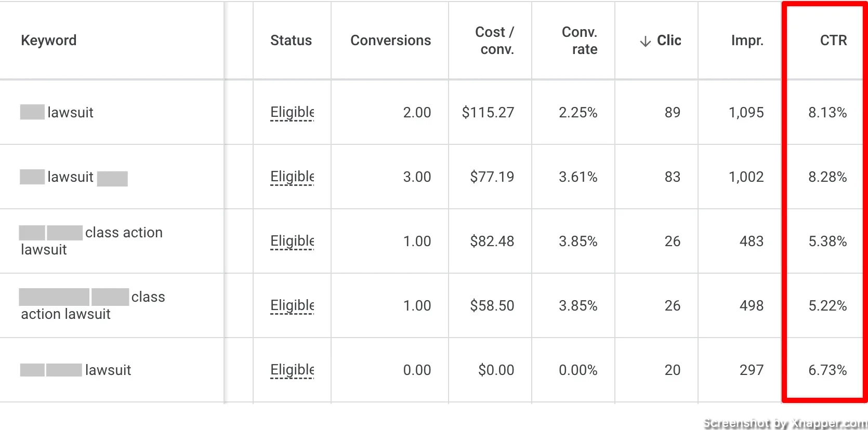The width and height of the screenshot is (868, 430).
Task: Click the CTR column header
Action: tap(834, 41)
